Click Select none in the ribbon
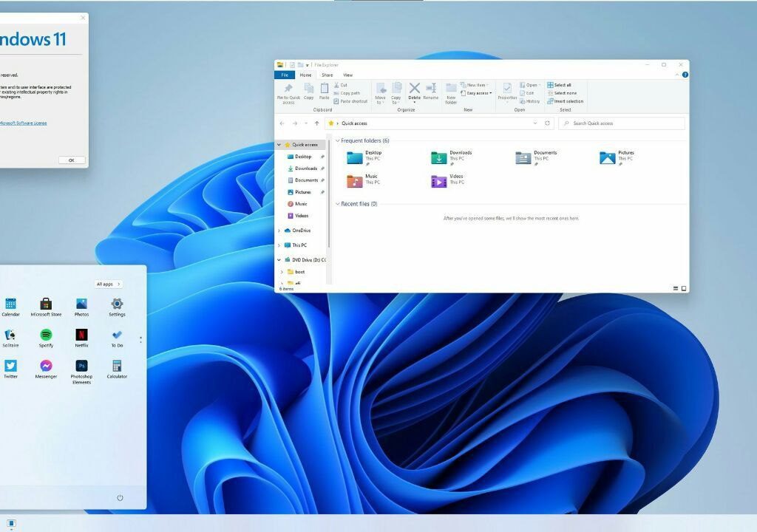757x532 pixels. click(562, 93)
